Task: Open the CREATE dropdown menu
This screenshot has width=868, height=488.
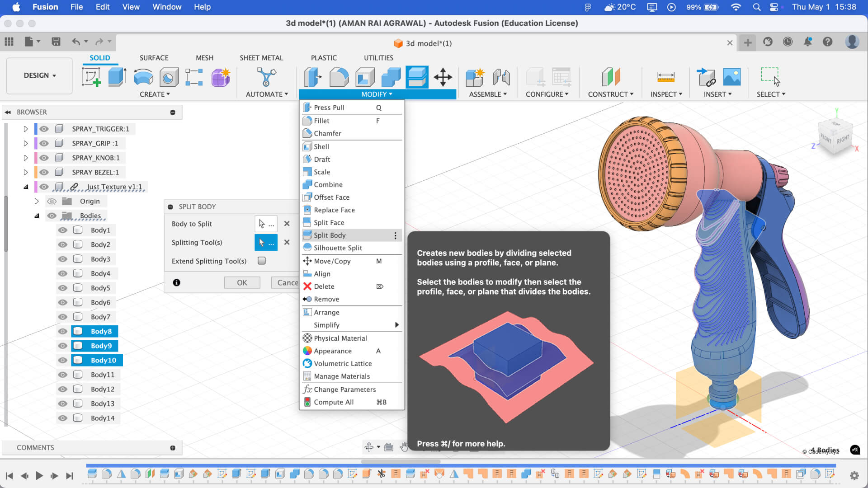Action: pos(155,94)
